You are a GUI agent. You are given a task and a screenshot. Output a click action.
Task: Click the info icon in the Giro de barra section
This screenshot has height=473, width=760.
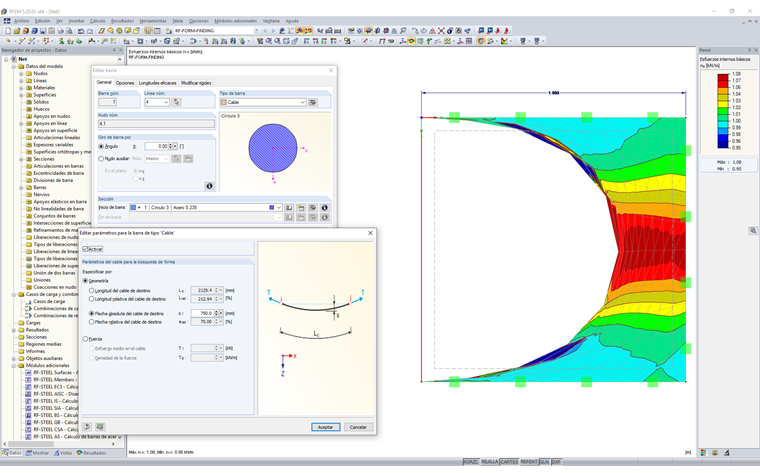tap(209, 186)
